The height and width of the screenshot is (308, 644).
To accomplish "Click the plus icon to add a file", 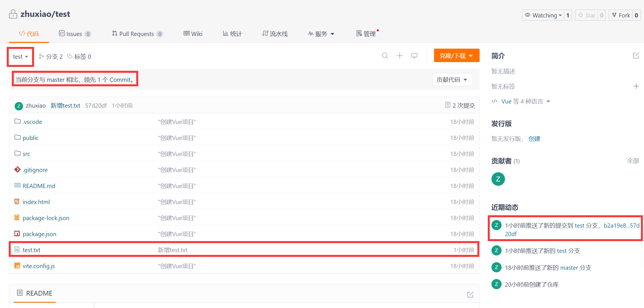I will pos(399,56).
